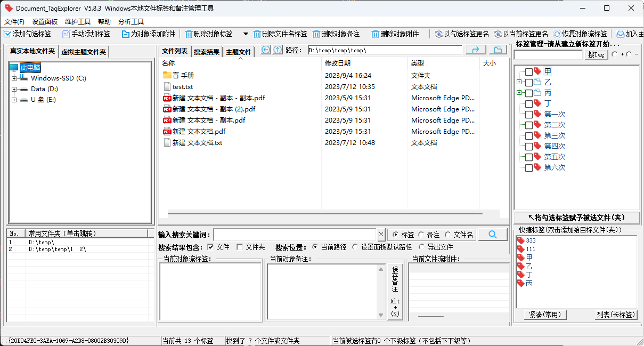
Task: Click the magnifier search button
Action: [x=493, y=235]
